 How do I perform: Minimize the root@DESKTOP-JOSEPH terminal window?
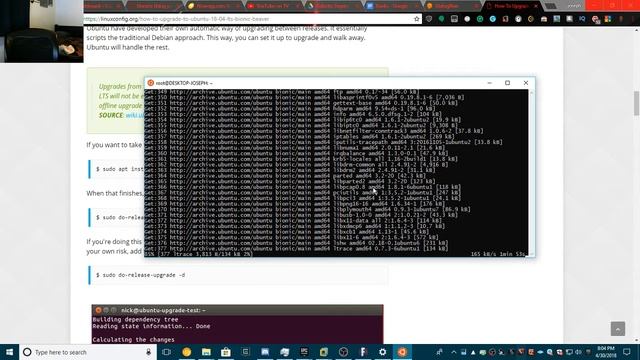click(x=489, y=83)
